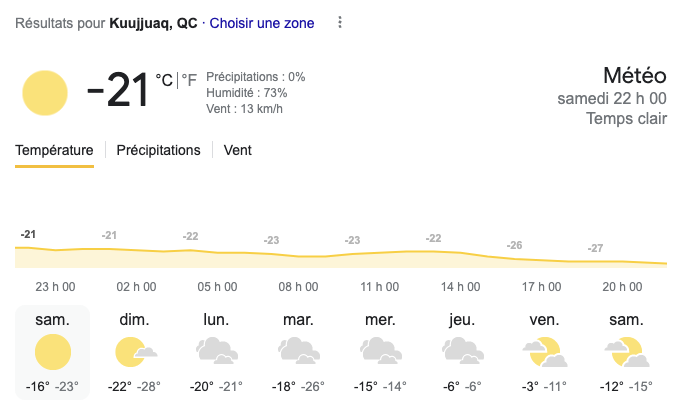Click Saturday's sunny forecast icon
688x415 pixels.
[x=53, y=353]
